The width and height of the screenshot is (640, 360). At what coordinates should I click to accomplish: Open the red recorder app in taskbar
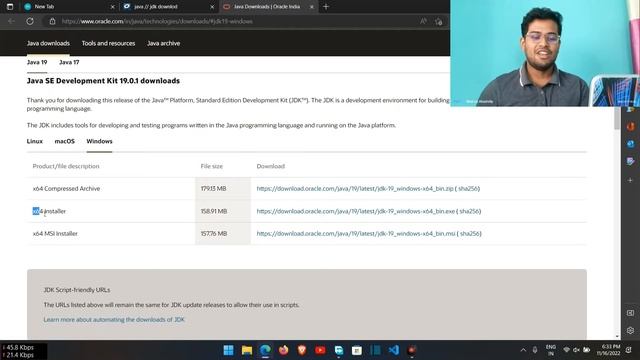[x=412, y=350]
